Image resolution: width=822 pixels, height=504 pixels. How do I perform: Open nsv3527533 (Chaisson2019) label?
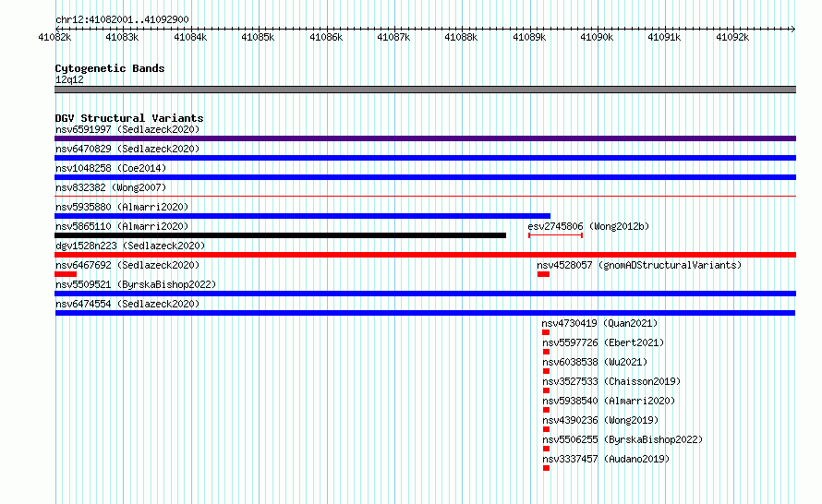611,381
